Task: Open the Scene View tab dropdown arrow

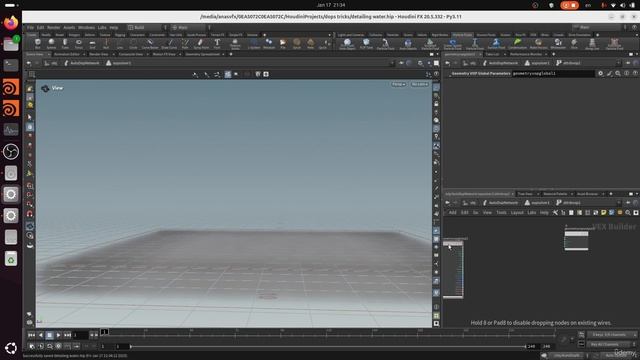Action: click(x=49, y=54)
